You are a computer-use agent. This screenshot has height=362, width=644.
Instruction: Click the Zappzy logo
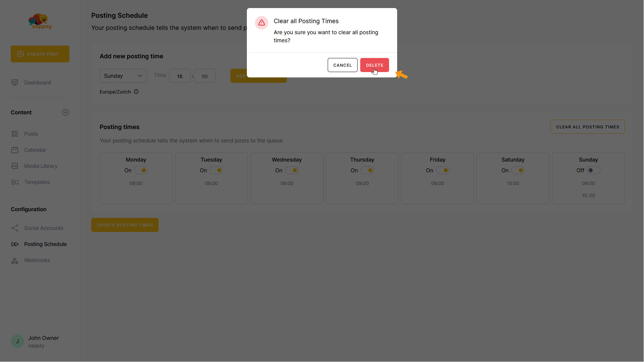point(40,21)
